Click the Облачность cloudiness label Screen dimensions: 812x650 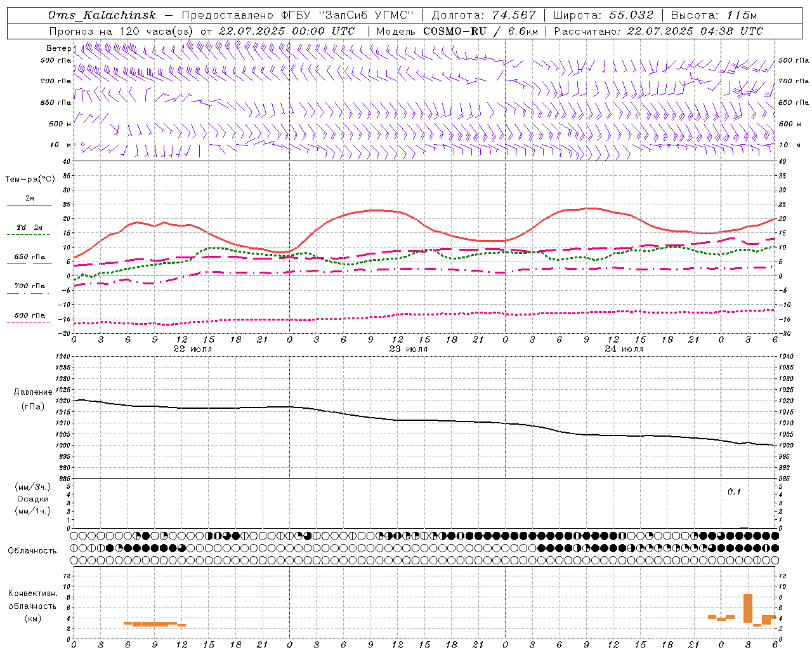(32, 550)
